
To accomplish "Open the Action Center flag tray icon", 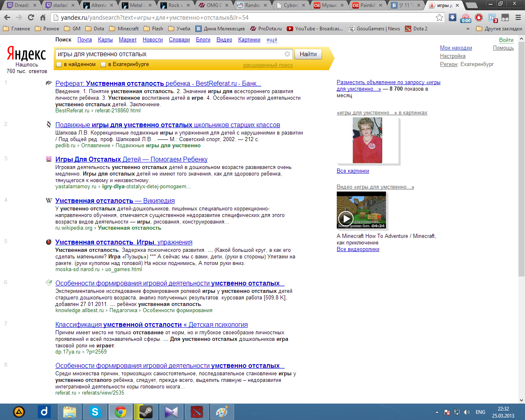I will 447,412.
